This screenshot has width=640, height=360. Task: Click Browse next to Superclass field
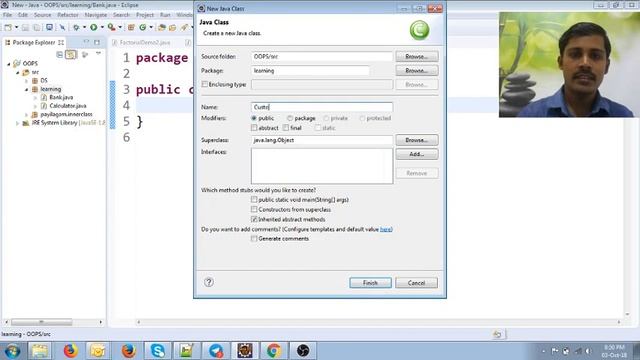tap(417, 140)
